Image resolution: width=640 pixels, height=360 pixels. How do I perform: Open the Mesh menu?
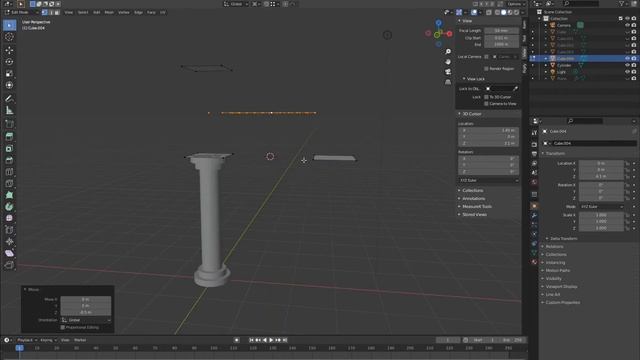[109, 13]
